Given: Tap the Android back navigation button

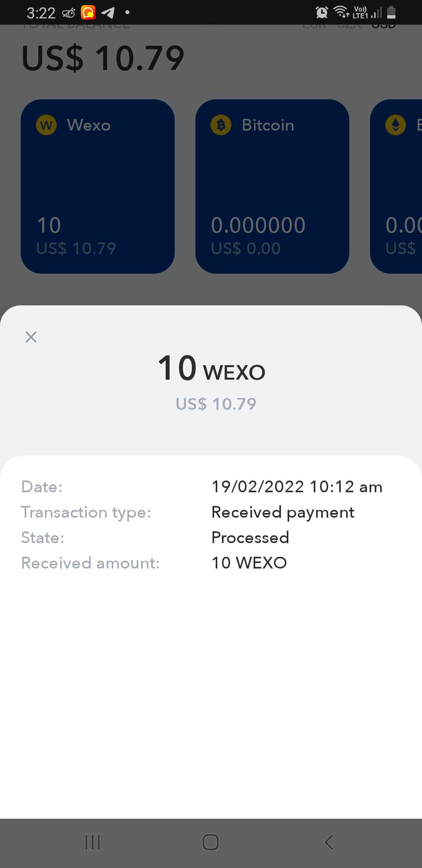Looking at the screenshot, I should (x=329, y=842).
